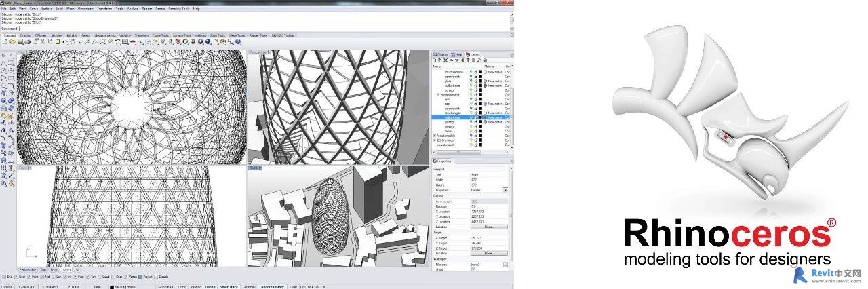
Task: Click the black color swatch of structuralframe layer
Action: click(480, 72)
